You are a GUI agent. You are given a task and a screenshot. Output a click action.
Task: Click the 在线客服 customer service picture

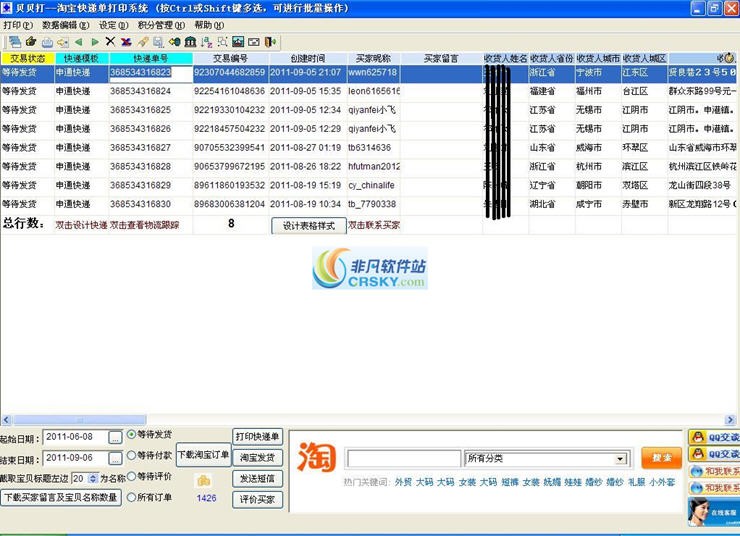click(714, 511)
